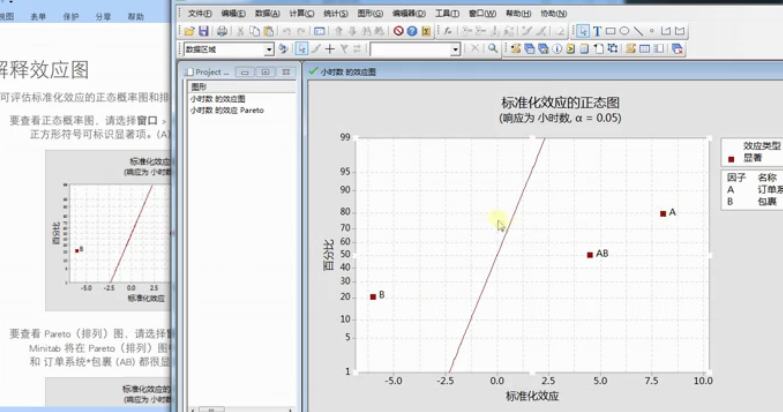Screen dimensions: 783x412
Task: Select the Polygon drawing tool
Action: point(680,31)
